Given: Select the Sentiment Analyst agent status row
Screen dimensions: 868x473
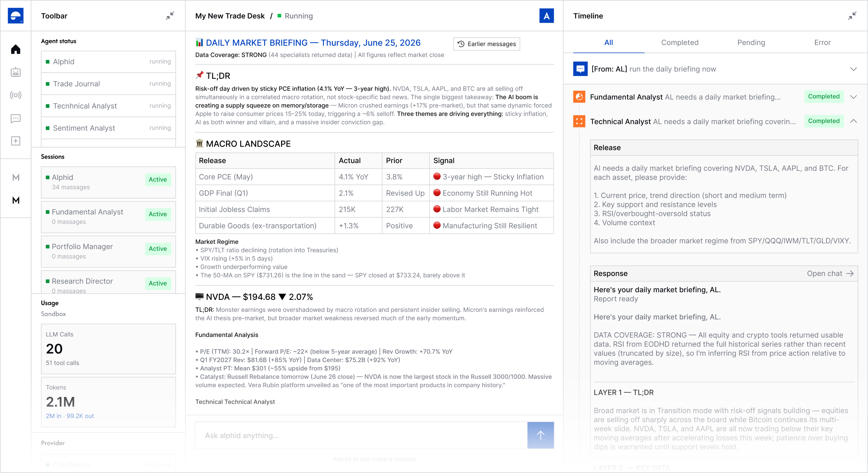Looking at the screenshot, I should pyautogui.click(x=108, y=128).
